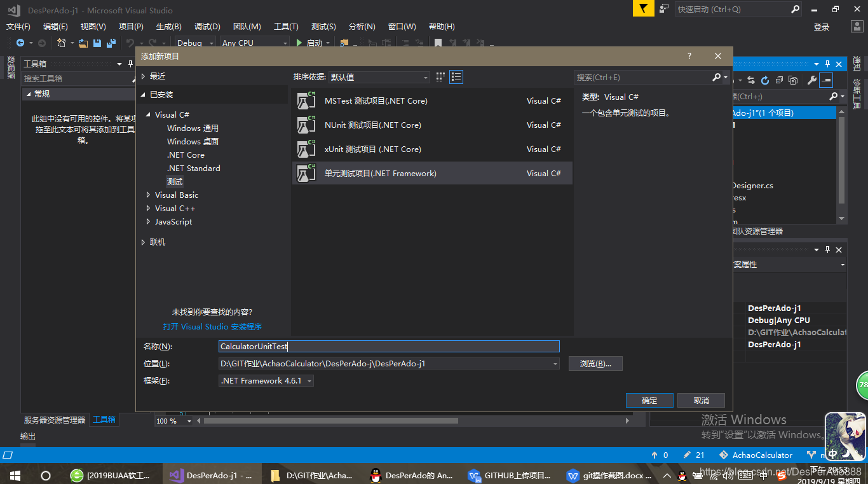868x484 pixels.
Task: Select the NUnit 测试项目(.NET Core) template
Action: [432, 125]
